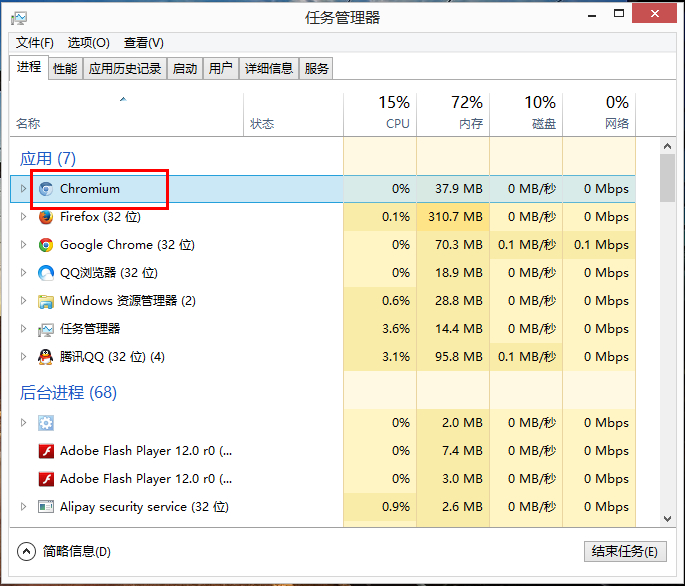
Task: Switch to the 启动 tab
Action: [x=185, y=68]
